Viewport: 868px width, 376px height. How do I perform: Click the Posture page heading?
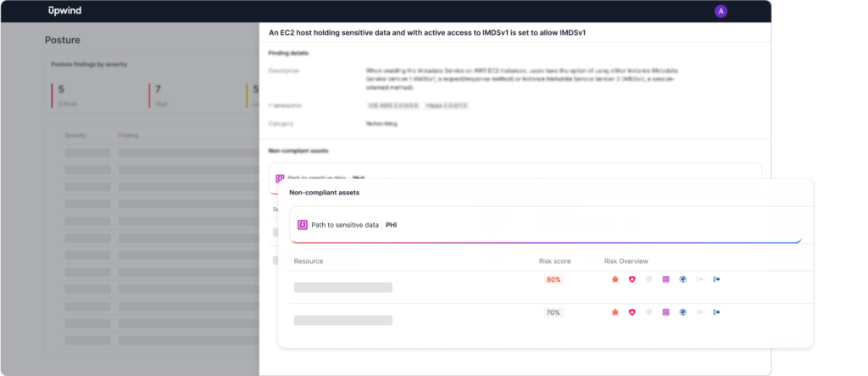[x=63, y=40]
